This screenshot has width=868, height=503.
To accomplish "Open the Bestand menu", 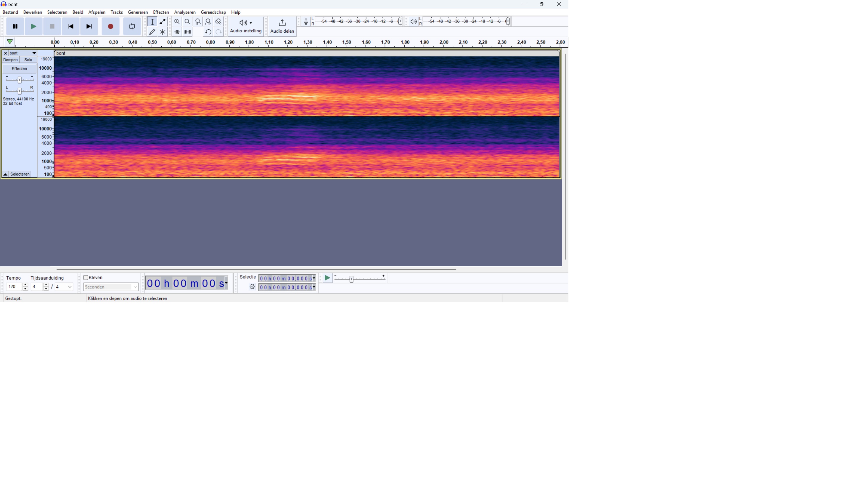I will tap(10, 12).
